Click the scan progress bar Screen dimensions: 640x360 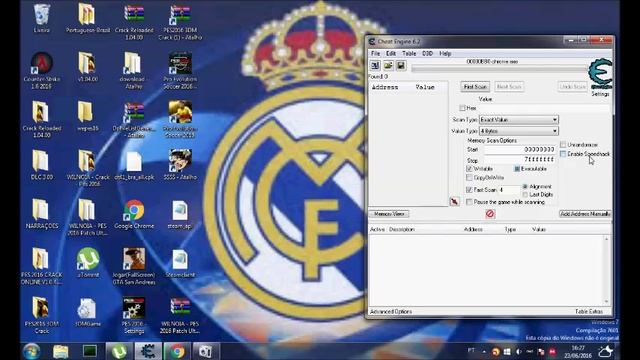499,69
